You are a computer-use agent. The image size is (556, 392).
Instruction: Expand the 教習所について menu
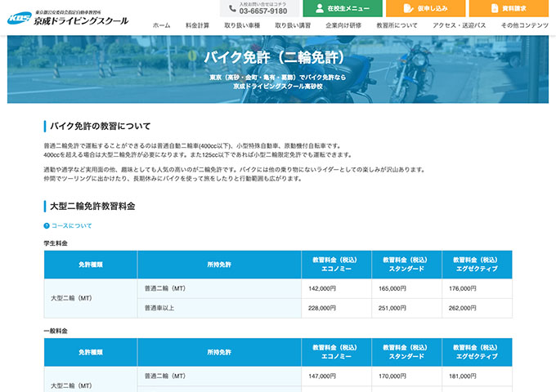point(397,26)
